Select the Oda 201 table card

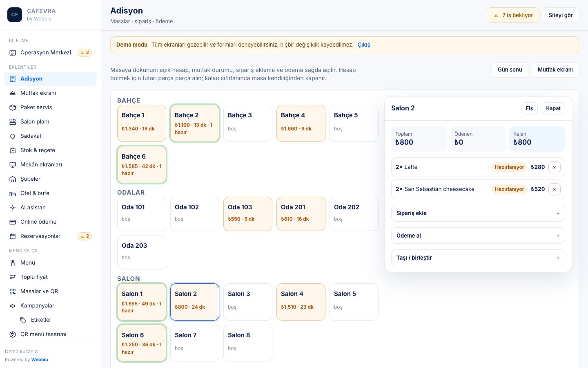(x=301, y=214)
